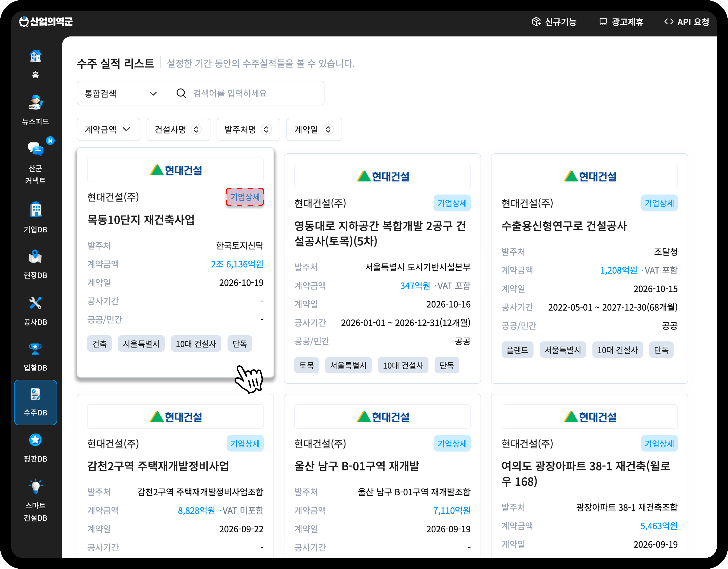Image resolution: width=728 pixels, height=569 pixels.
Task: Open 영동대로 지하공간 복합개발 project title
Action: point(380,233)
